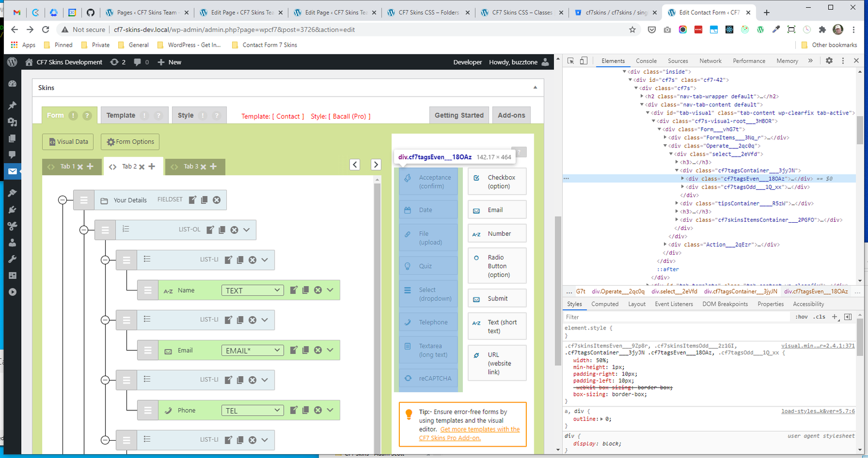This screenshot has width=868, height=458.
Task: Collapse the LIST-OL tree node circle
Action: click(x=84, y=230)
